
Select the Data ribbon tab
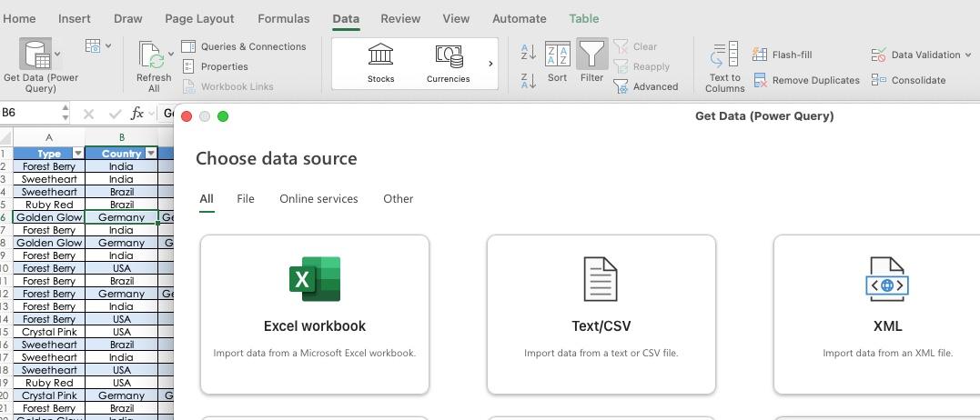coord(346,19)
